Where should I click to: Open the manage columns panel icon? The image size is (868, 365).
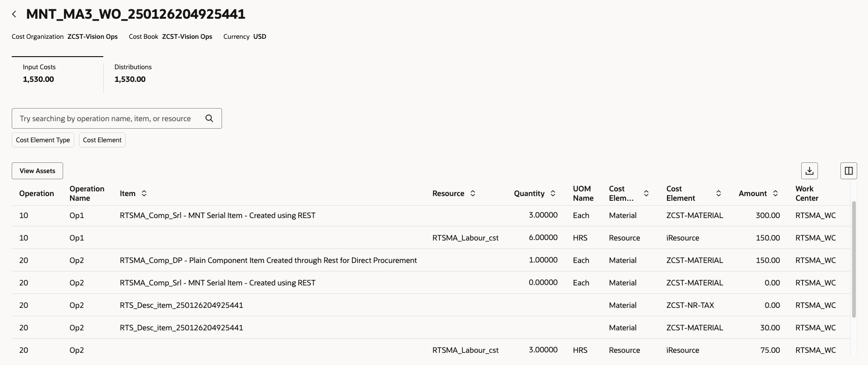pos(848,170)
